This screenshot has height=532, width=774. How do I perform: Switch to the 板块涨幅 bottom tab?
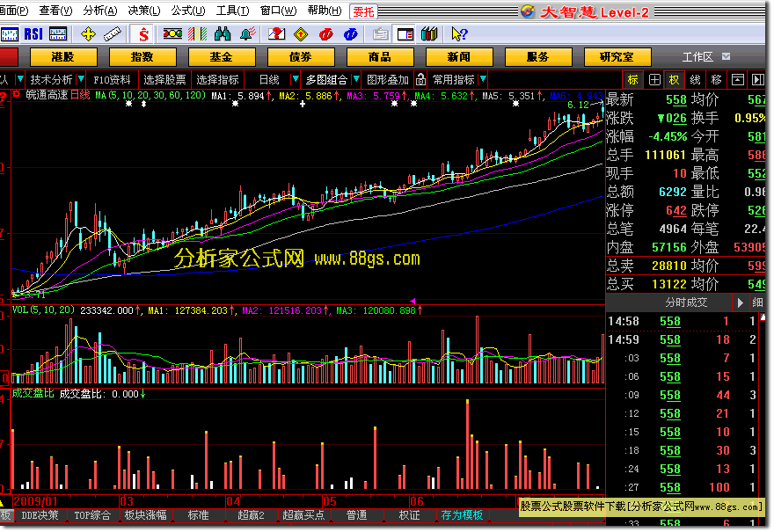[146, 515]
